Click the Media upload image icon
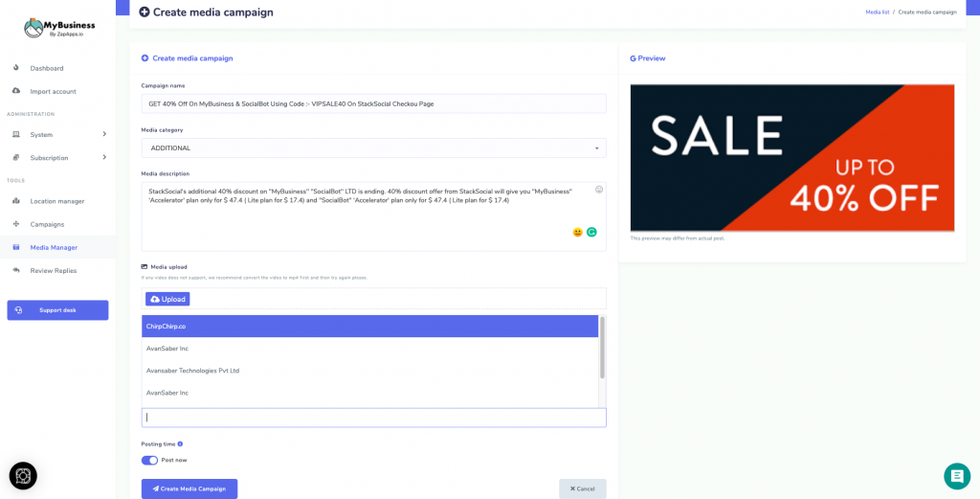The height and width of the screenshot is (499, 980). pos(145,266)
